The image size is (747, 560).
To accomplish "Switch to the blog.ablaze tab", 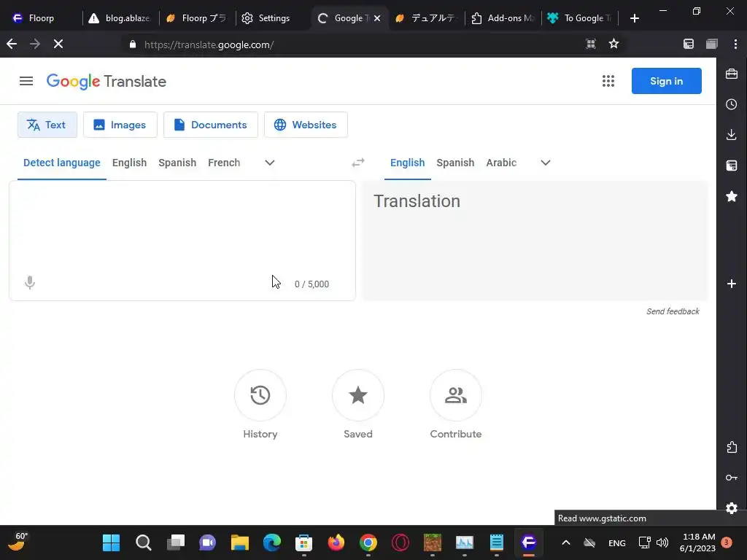I will point(121,18).
